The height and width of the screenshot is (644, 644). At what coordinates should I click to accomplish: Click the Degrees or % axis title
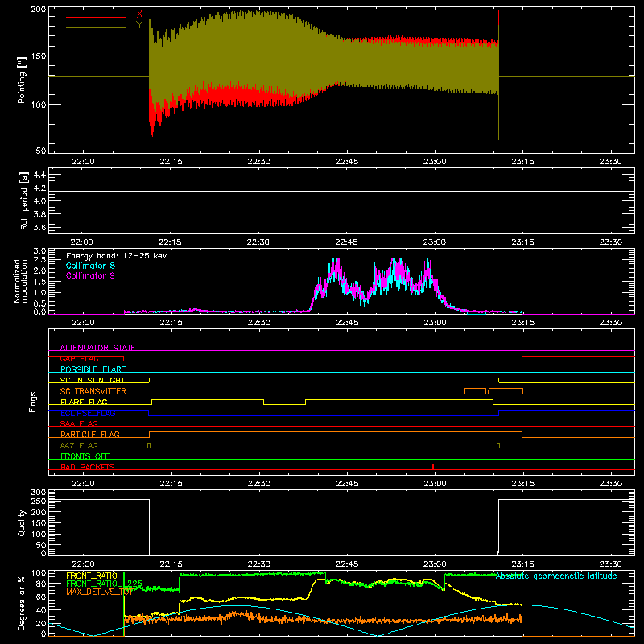[21, 603]
